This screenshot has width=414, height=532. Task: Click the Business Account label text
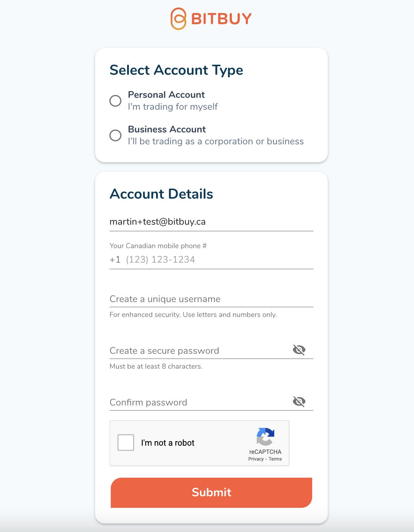click(167, 129)
